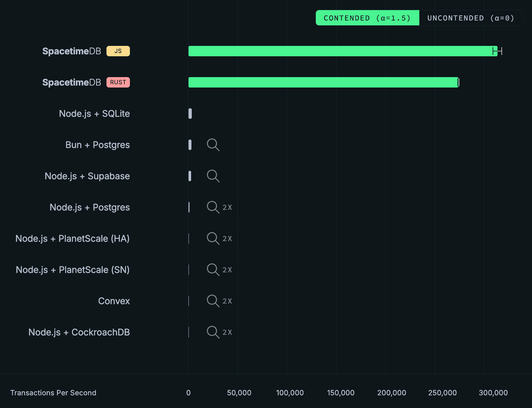Click the Transactions Per Second axis title
This screenshot has width=532, height=408.
click(x=53, y=393)
